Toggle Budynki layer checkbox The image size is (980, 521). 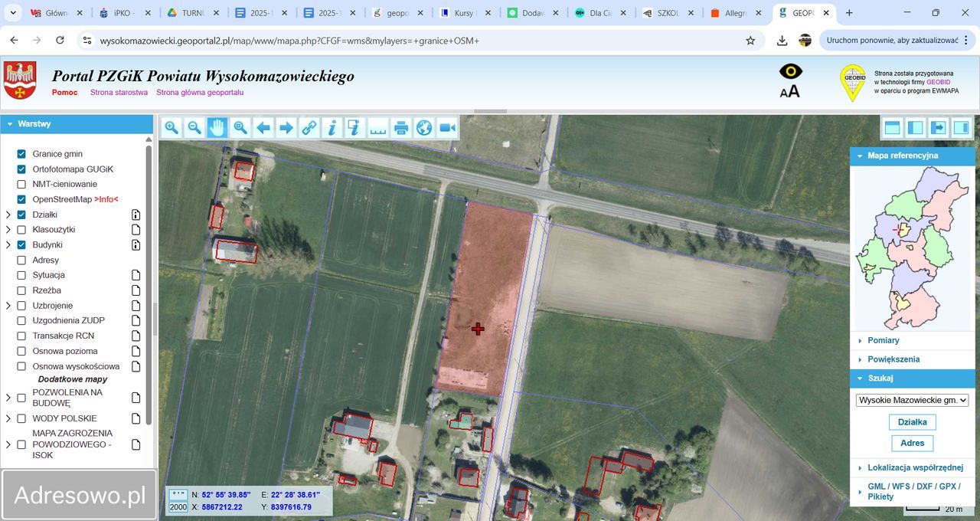pos(21,245)
